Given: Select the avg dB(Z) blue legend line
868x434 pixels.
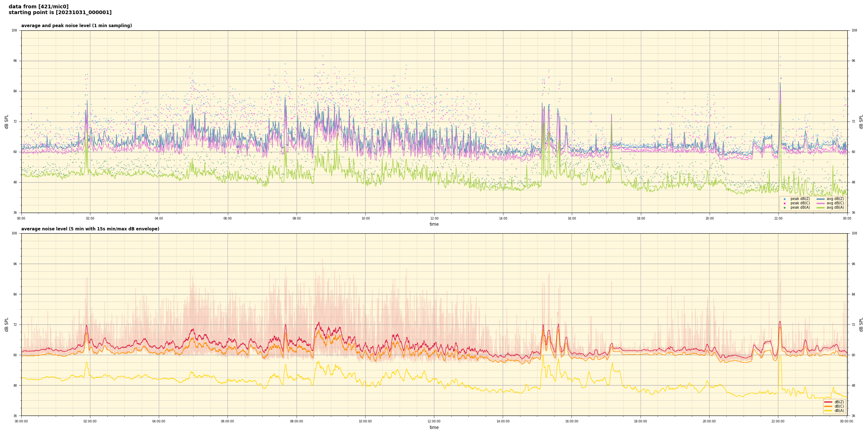Looking at the screenshot, I should coord(821,199).
